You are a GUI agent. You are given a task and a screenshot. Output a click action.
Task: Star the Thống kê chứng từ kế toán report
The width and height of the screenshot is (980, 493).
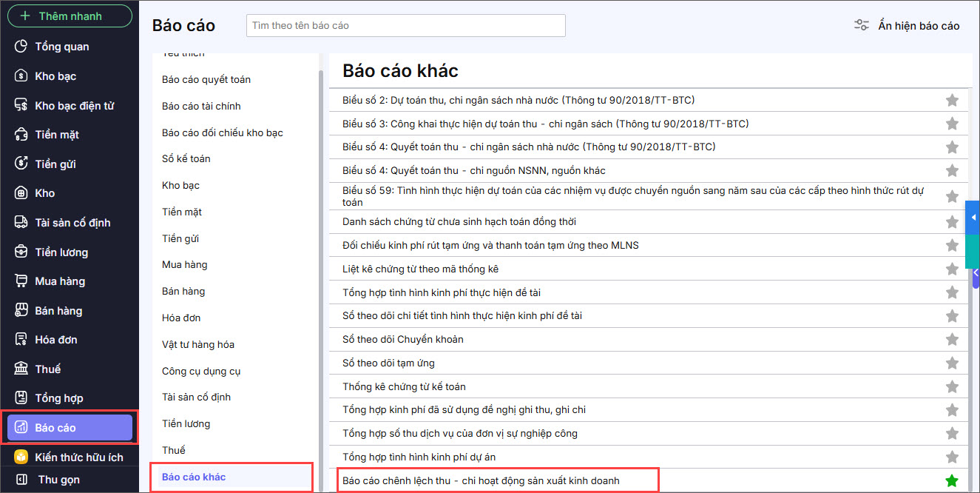(x=952, y=386)
